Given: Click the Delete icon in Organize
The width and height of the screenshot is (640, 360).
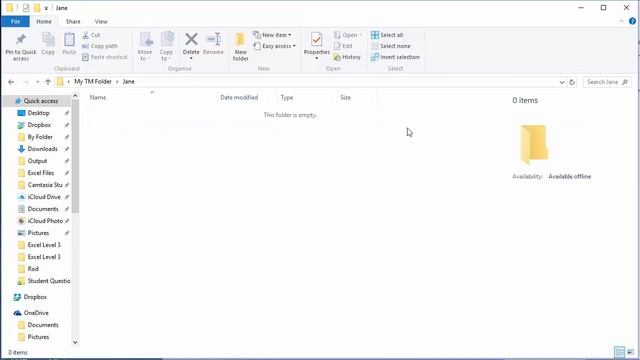Looking at the screenshot, I should pyautogui.click(x=191, y=40).
